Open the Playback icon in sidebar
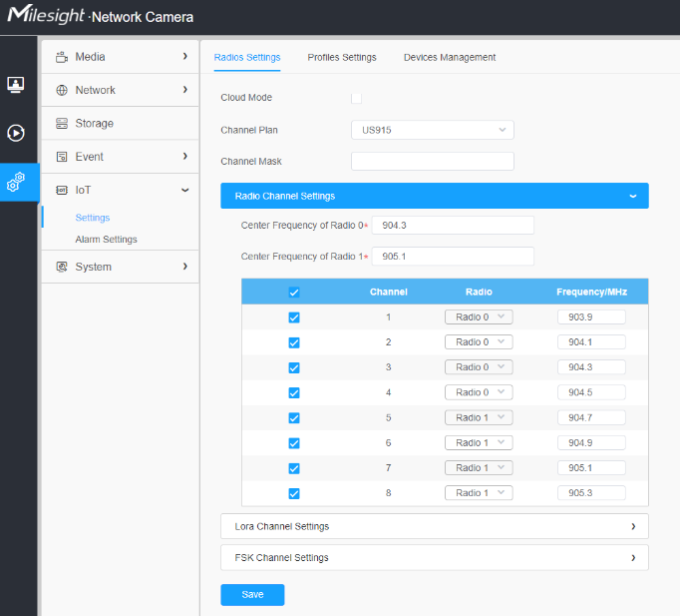Viewport: 680px width, 616px height. click(x=16, y=133)
